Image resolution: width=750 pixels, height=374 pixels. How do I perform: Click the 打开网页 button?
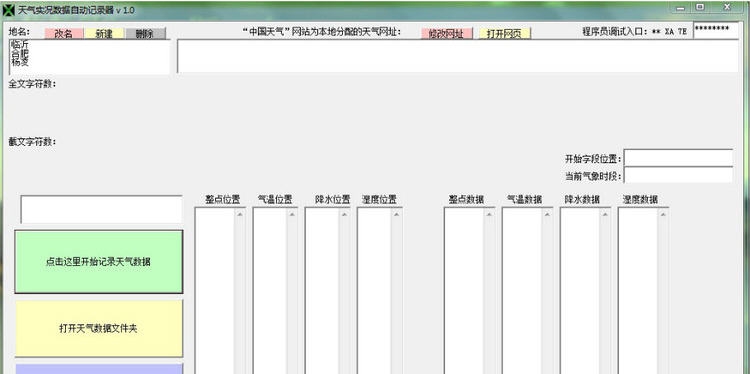coord(505,33)
